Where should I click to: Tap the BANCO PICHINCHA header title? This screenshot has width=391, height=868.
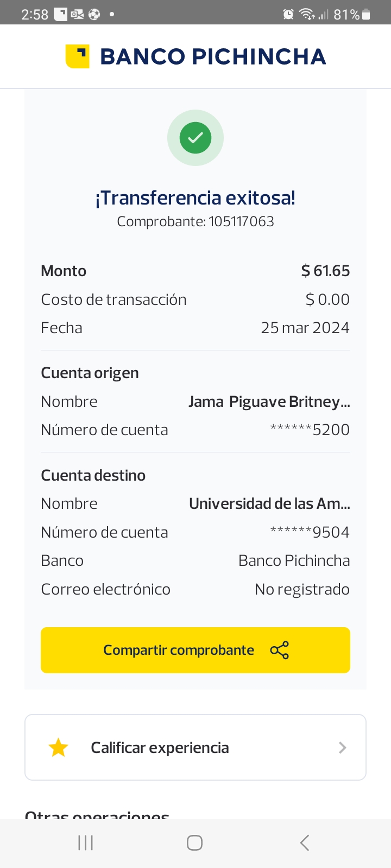point(213,56)
